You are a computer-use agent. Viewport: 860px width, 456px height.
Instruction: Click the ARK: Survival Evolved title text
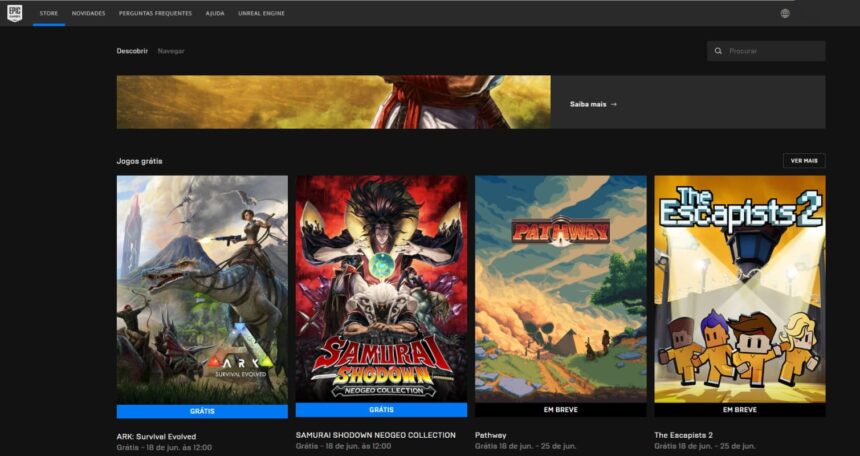(156, 437)
